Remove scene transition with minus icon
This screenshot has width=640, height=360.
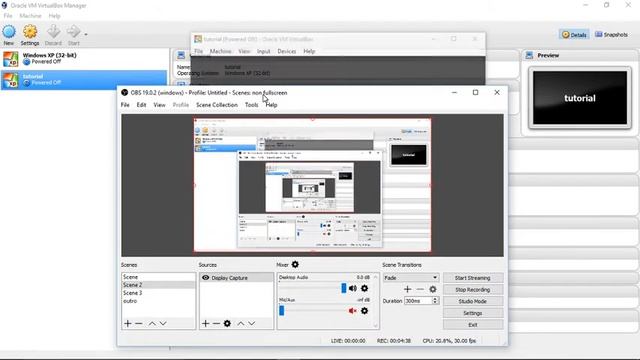pyautogui.click(x=420, y=289)
